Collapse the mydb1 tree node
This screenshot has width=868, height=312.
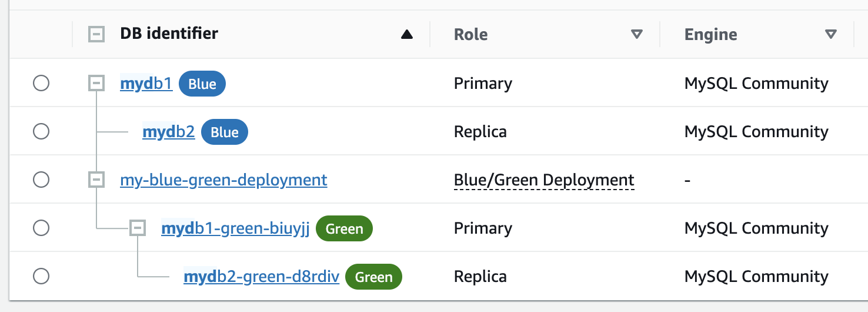tap(96, 84)
